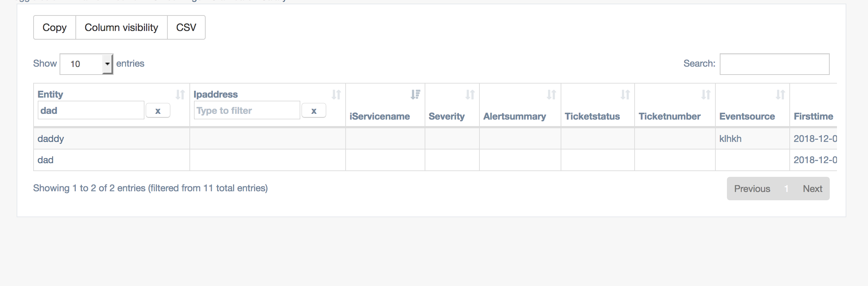
Task: Click inside the Search box
Action: (x=774, y=64)
